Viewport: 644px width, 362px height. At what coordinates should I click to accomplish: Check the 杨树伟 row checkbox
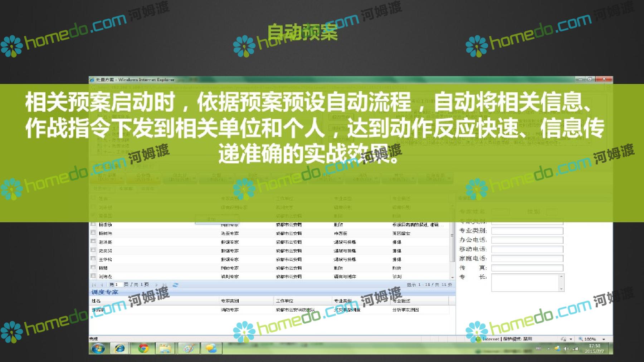(x=93, y=233)
